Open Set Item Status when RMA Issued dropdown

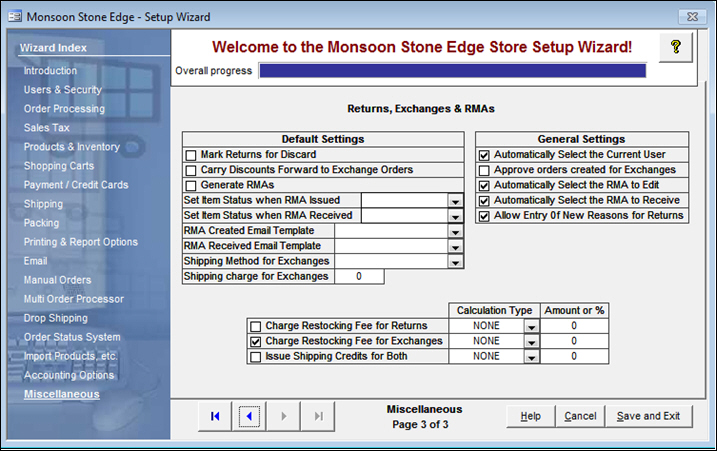pyautogui.click(x=455, y=201)
